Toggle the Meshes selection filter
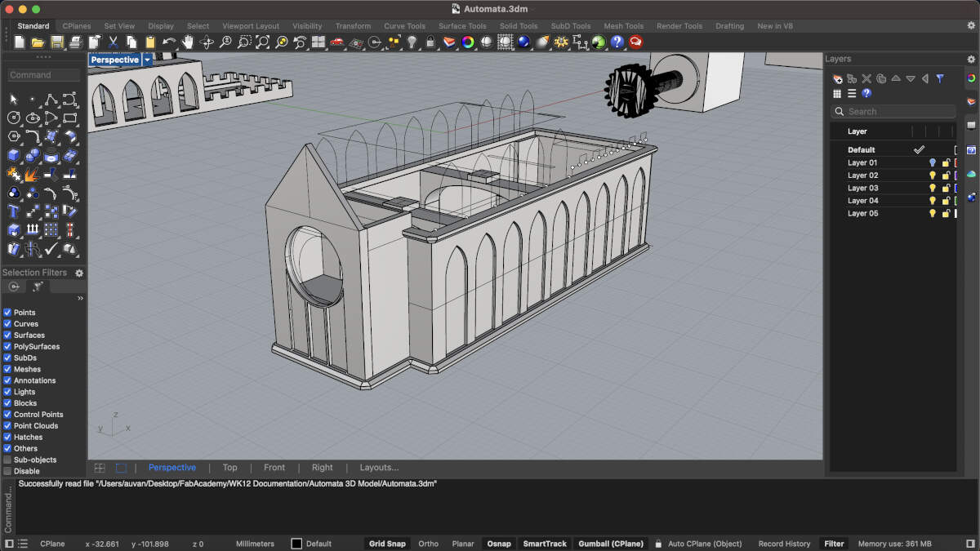This screenshot has height=551, width=980. [7, 369]
